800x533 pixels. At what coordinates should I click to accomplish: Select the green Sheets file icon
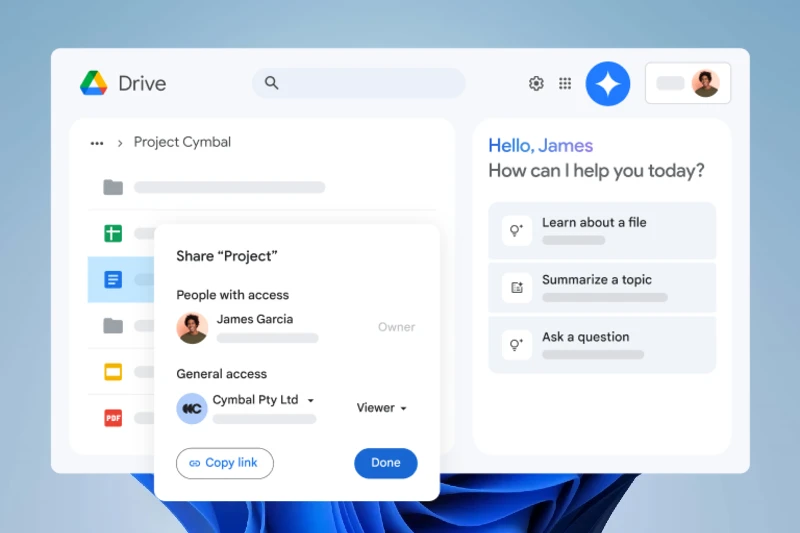click(x=113, y=233)
